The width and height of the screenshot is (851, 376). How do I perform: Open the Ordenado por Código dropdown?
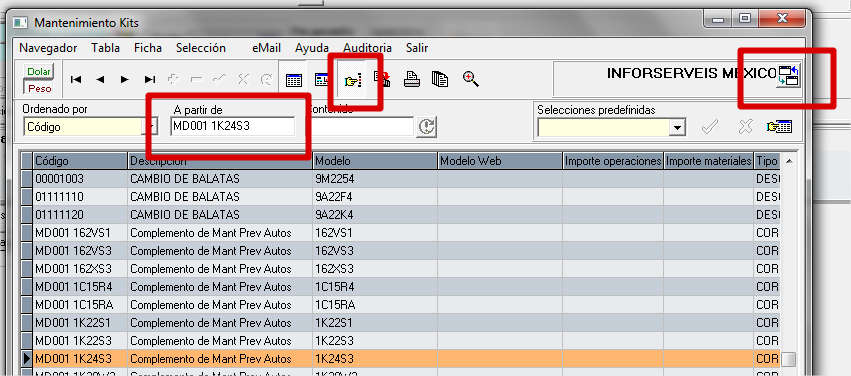click(x=151, y=127)
